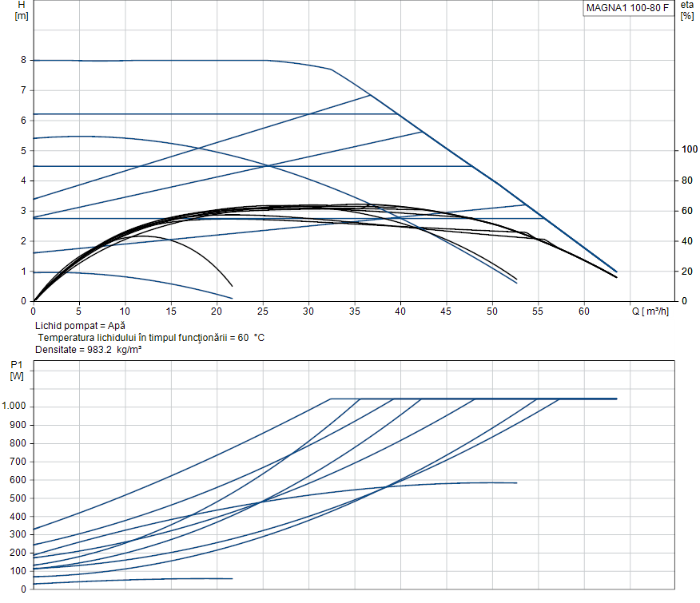Click the 'Lichid pompat = Apă' text
Image resolution: width=700 pixels, height=603 pixels.
tap(80, 326)
